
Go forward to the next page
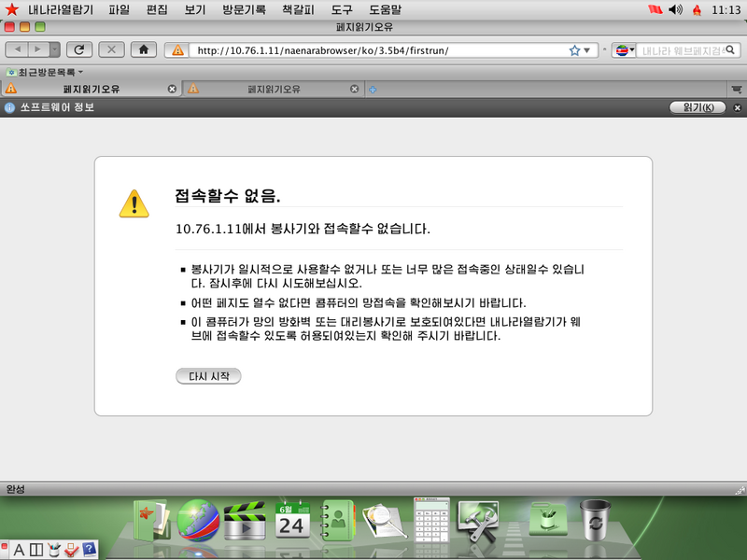(x=38, y=49)
